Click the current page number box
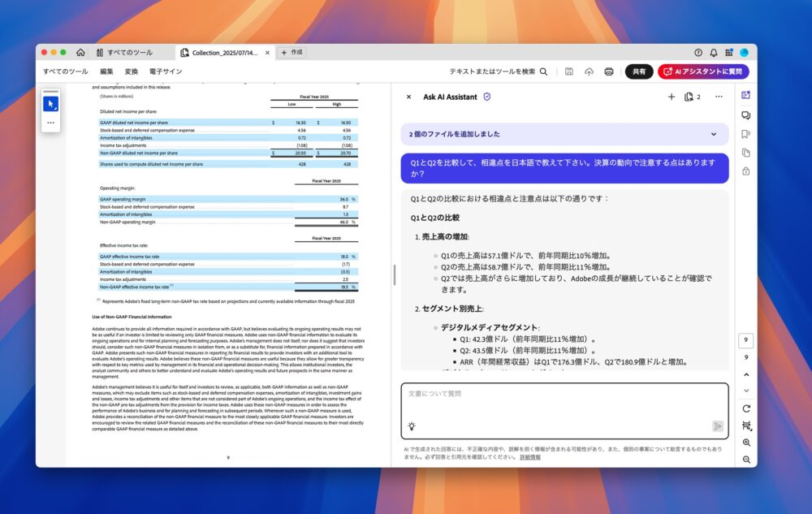The height and width of the screenshot is (514, 812). tap(745, 340)
